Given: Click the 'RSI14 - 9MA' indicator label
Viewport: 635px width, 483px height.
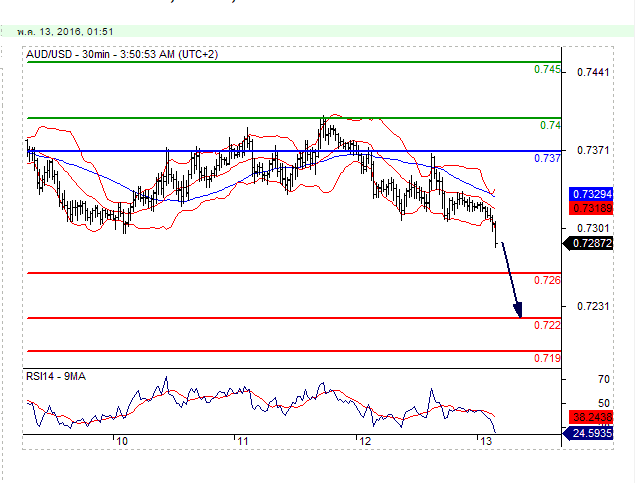Looking at the screenshot, I should coord(55,377).
